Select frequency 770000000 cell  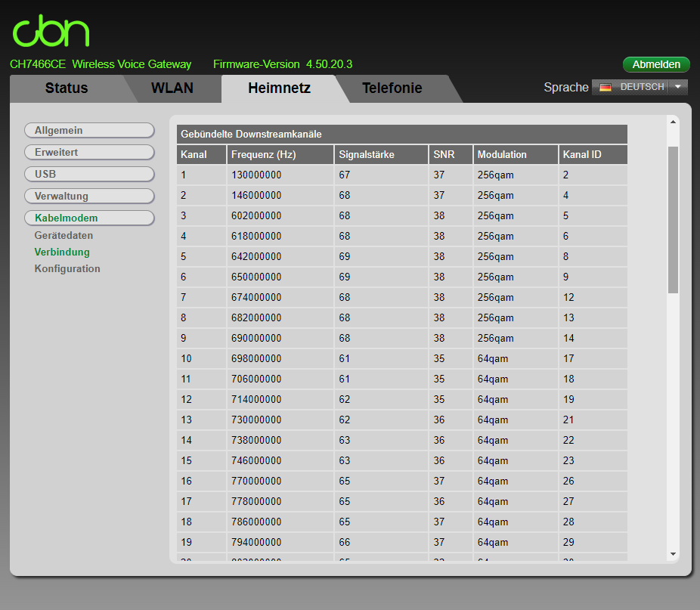[280, 481]
